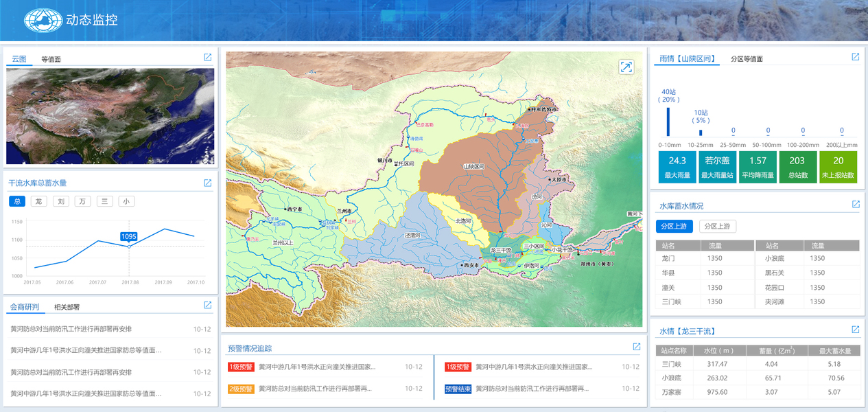This screenshot has width=868, height=412.
Task: Select the 三 reservoir filter
Action: point(104,201)
